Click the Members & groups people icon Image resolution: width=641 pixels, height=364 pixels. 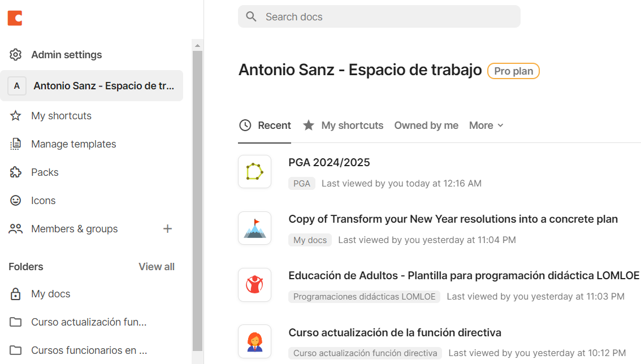coord(15,228)
